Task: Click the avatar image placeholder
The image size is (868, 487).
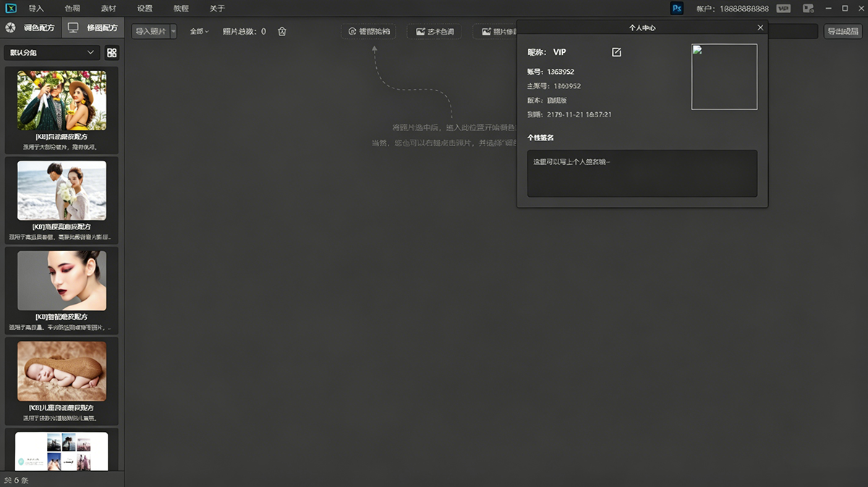Action: click(x=724, y=77)
